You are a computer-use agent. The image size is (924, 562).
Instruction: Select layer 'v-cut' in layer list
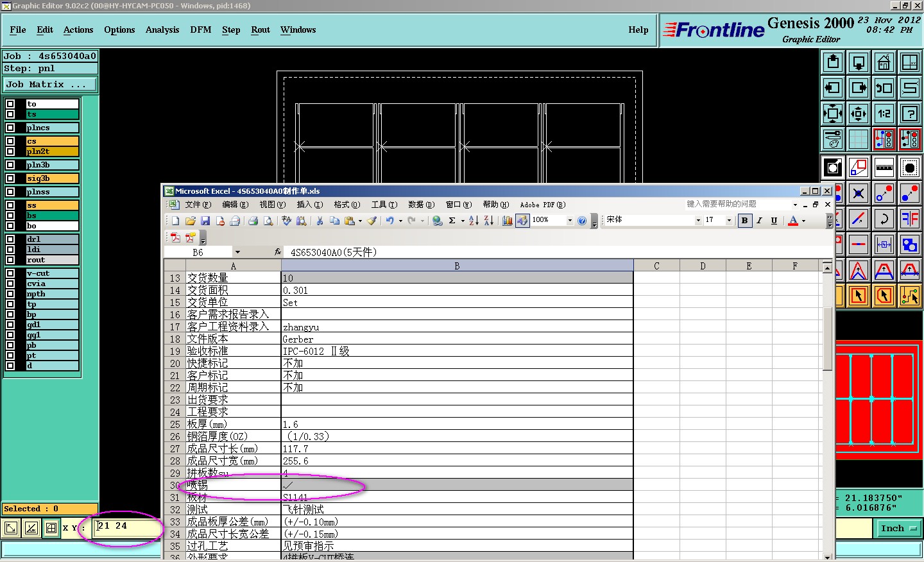pyautogui.click(x=52, y=273)
